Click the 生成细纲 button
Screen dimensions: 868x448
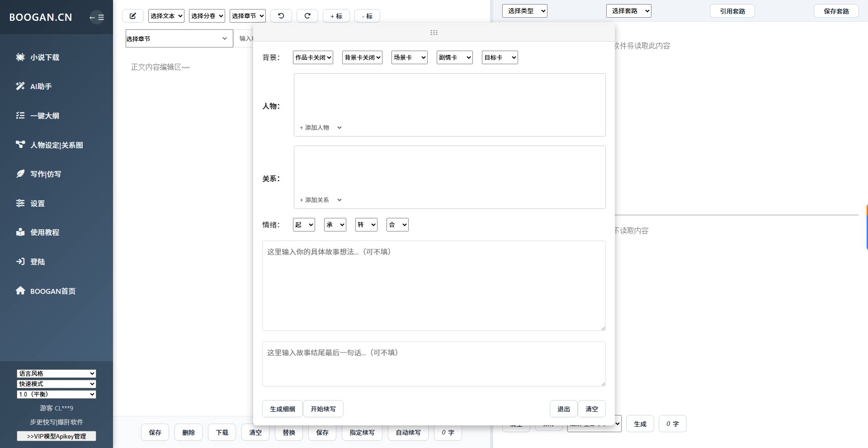pos(282,409)
